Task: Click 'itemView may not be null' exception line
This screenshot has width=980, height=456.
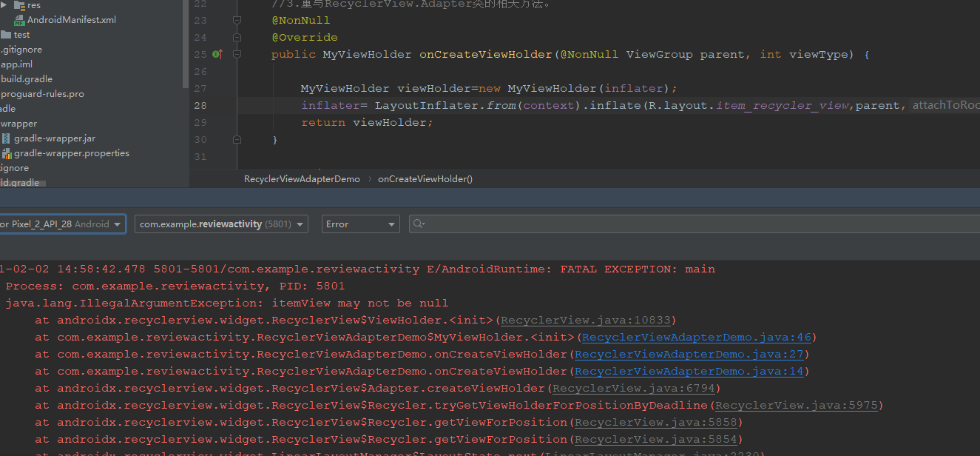Action: click(227, 304)
